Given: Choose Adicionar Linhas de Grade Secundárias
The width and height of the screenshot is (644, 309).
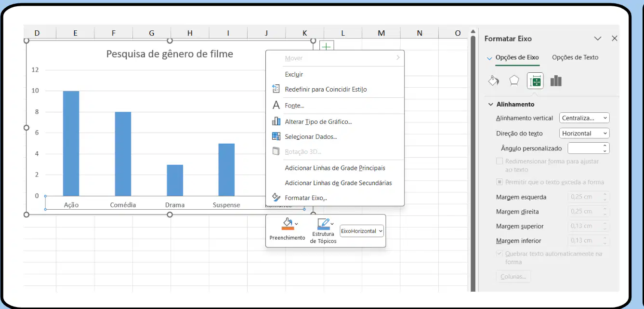Looking at the screenshot, I should point(338,183).
